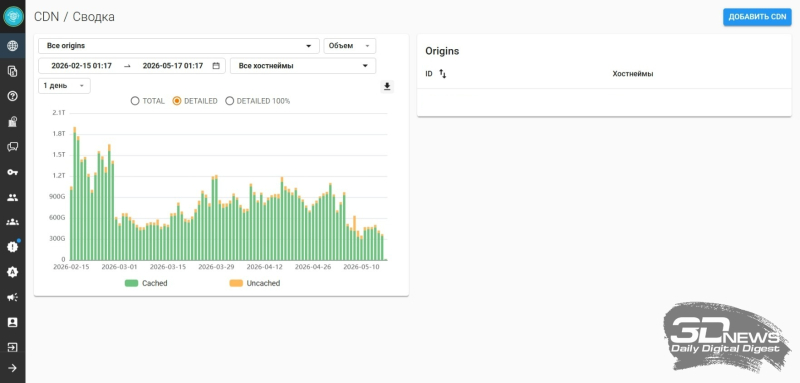The height and width of the screenshot is (383, 800).
Task: Open the documents icon in sidebar
Action: (13, 71)
